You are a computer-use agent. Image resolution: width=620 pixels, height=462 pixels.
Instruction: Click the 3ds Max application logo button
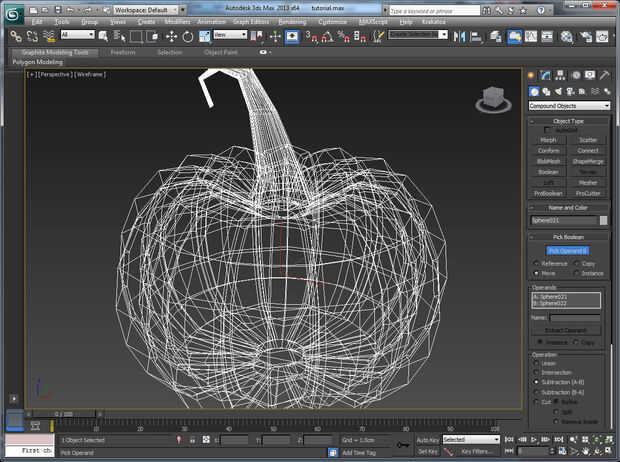click(13, 13)
